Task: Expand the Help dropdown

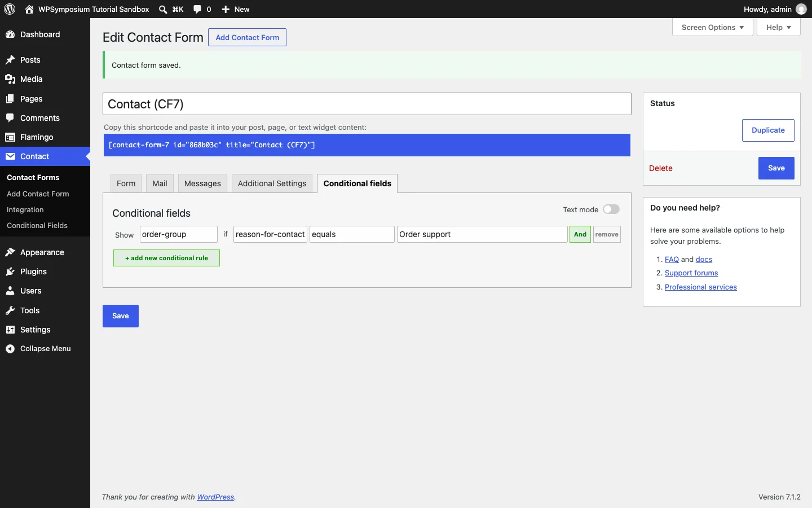Action: click(779, 27)
